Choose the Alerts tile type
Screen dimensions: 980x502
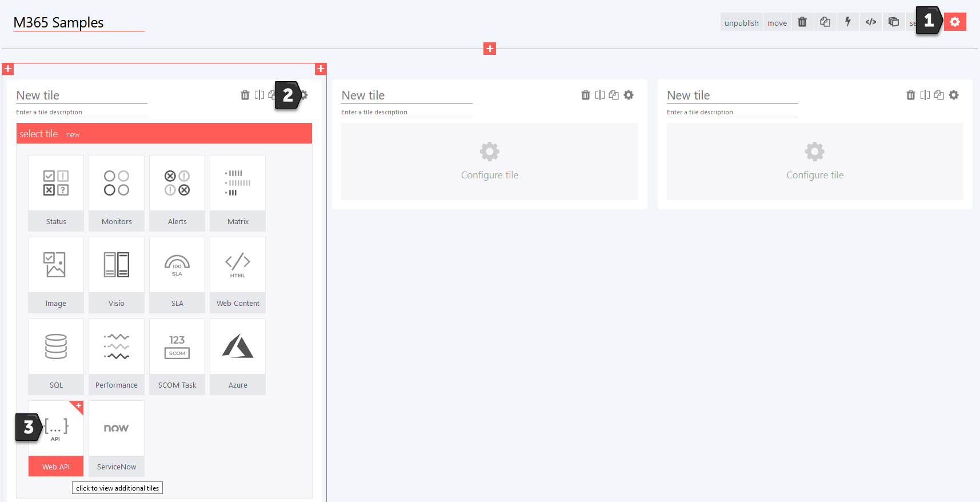coord(177,193)
